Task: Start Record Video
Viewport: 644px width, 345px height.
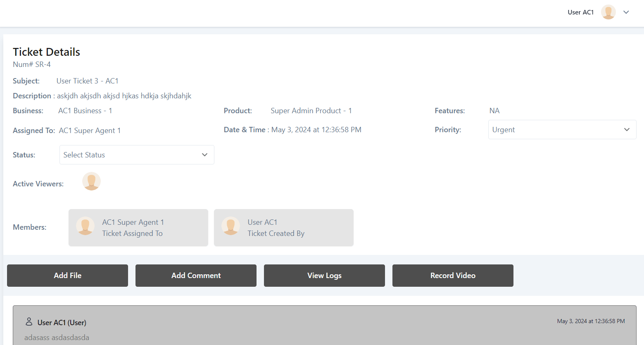Action: click(453, 276)
